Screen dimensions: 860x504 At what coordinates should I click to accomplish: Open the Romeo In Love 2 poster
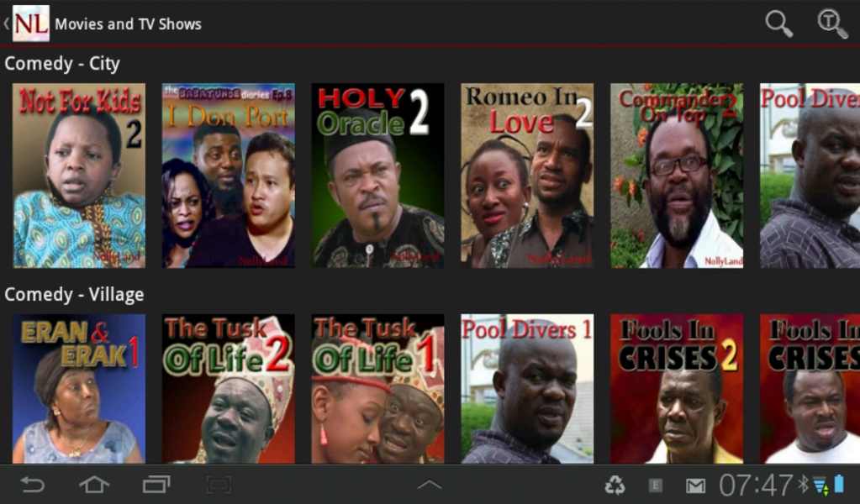click(527, 176)
